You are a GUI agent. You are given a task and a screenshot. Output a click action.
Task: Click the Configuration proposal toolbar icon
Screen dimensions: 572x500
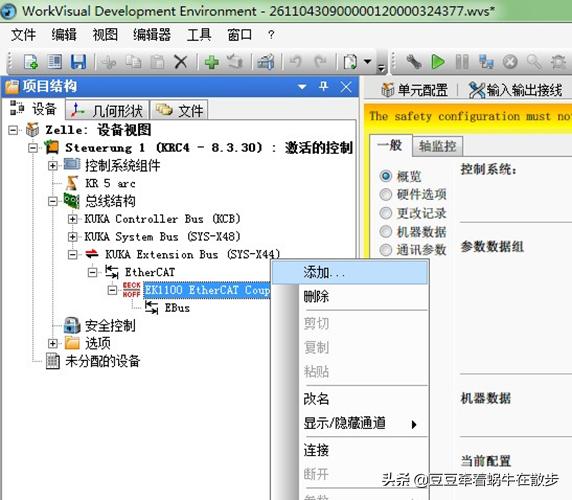click(x=265, y=62)
